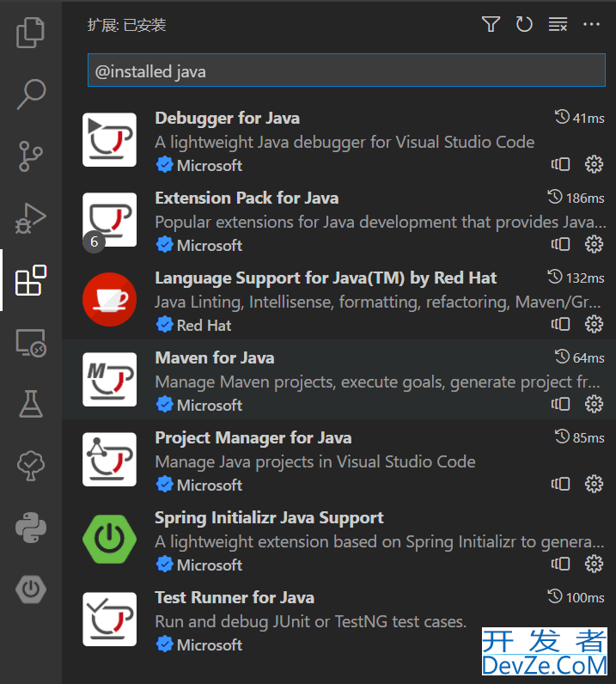Open Run and Debug view
The image size is (616, 684).
point(31,218)
